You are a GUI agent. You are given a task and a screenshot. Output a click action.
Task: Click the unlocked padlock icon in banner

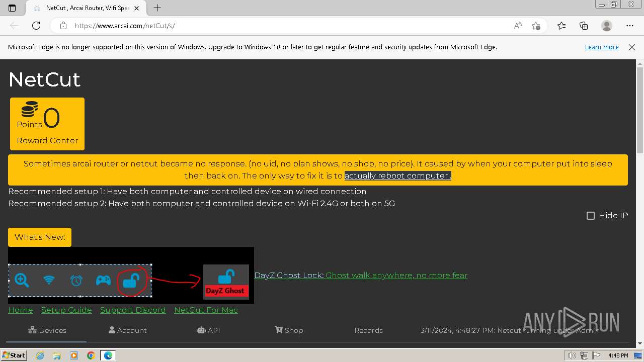(x=131, y=280)
